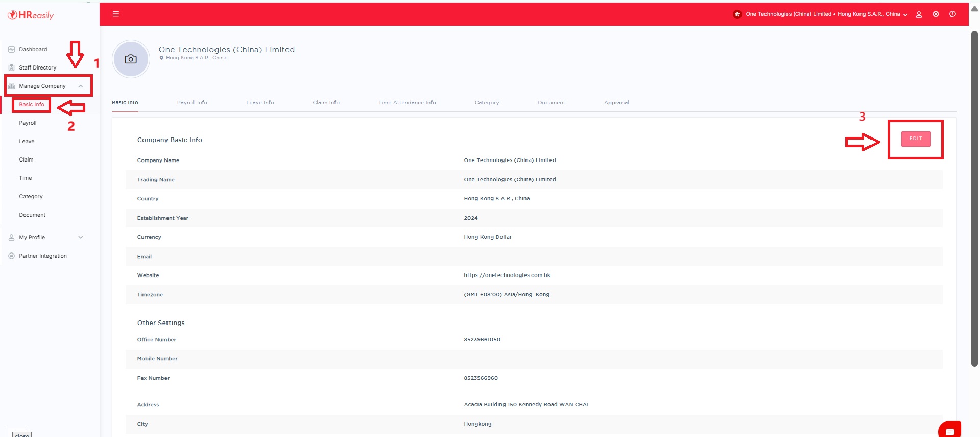The width and height of the screenshot is (980, 437).
Task: Click the company title heading
Action: 227,49
